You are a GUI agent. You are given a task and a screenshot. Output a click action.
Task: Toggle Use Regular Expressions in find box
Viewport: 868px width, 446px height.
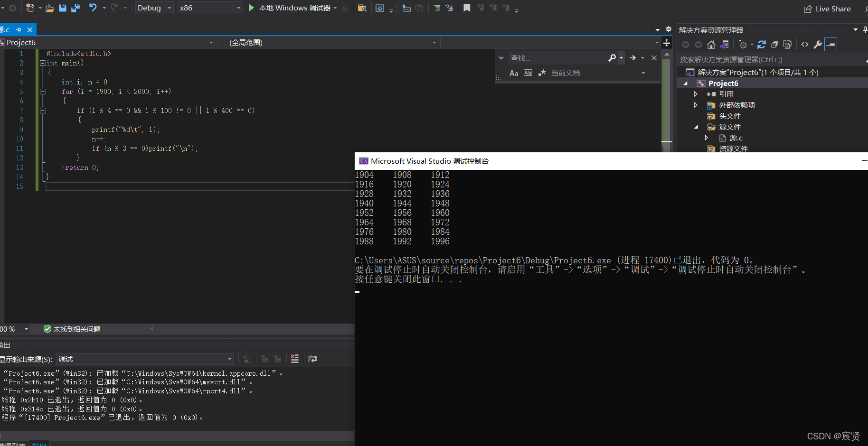[x=542, y=73]
